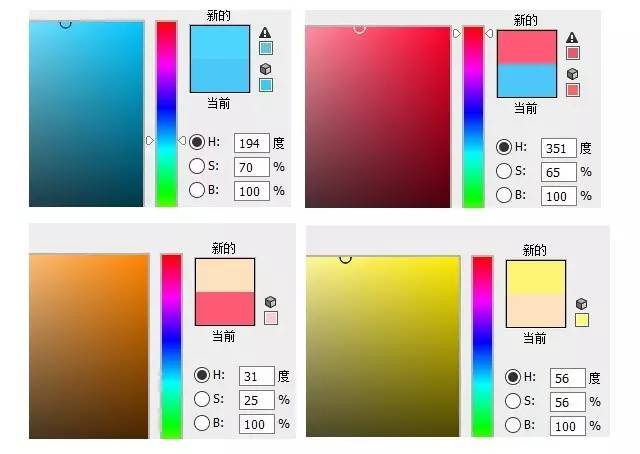Select the H radio button with hue 194
The height and width of the screenshot is (454, 640).
197,142
